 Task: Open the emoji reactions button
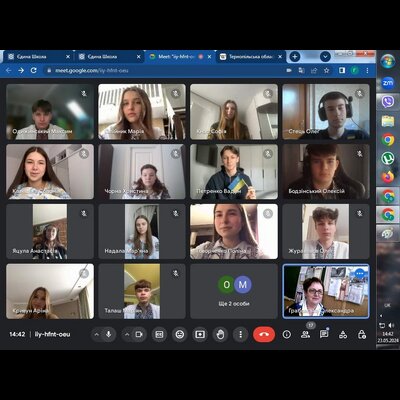[x=180, y=334]
